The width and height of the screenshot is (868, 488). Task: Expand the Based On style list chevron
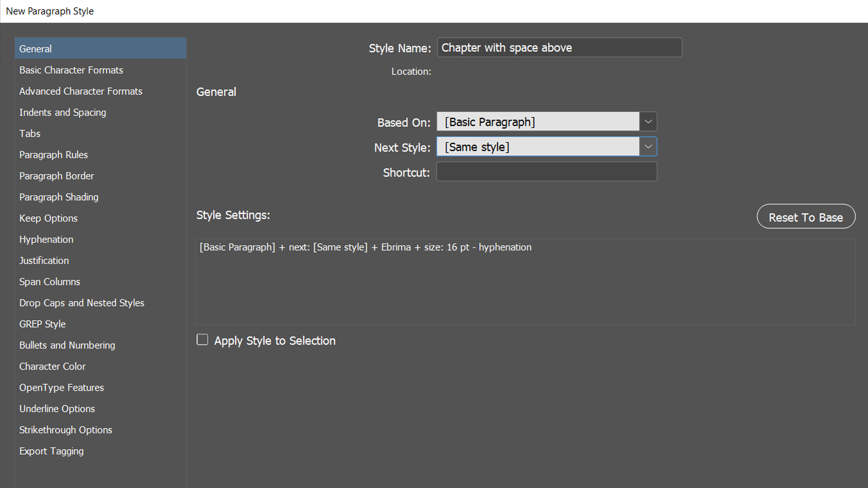click(x=648, y=122)
